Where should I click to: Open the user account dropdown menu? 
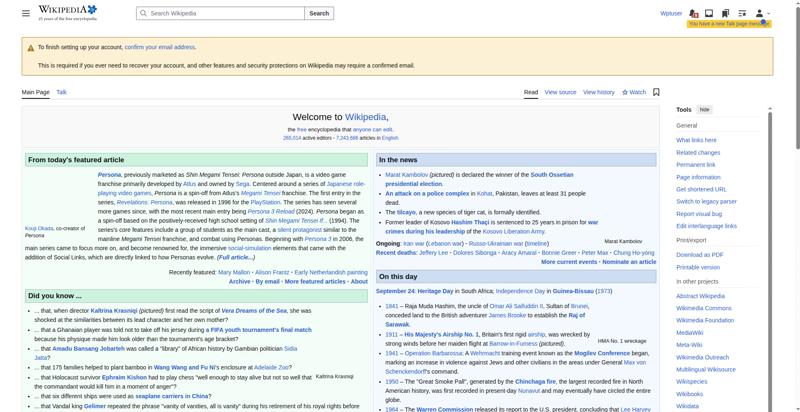tap(762, 13)
